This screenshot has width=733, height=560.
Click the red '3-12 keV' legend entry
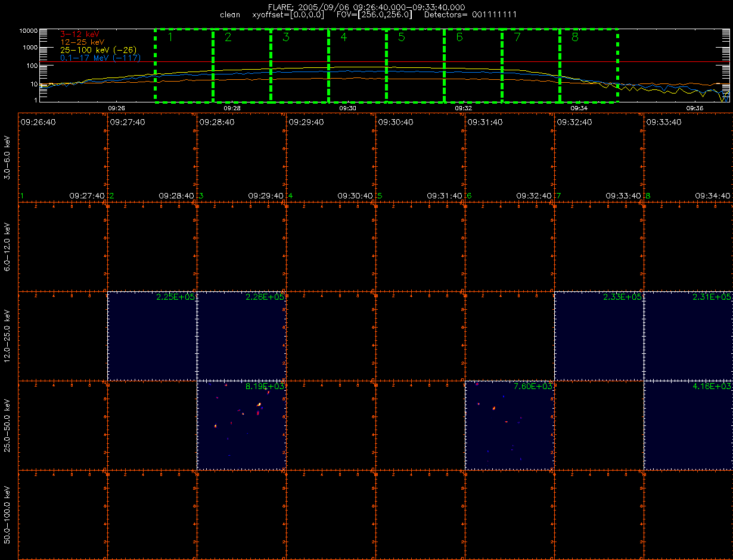tap(79, 34)
